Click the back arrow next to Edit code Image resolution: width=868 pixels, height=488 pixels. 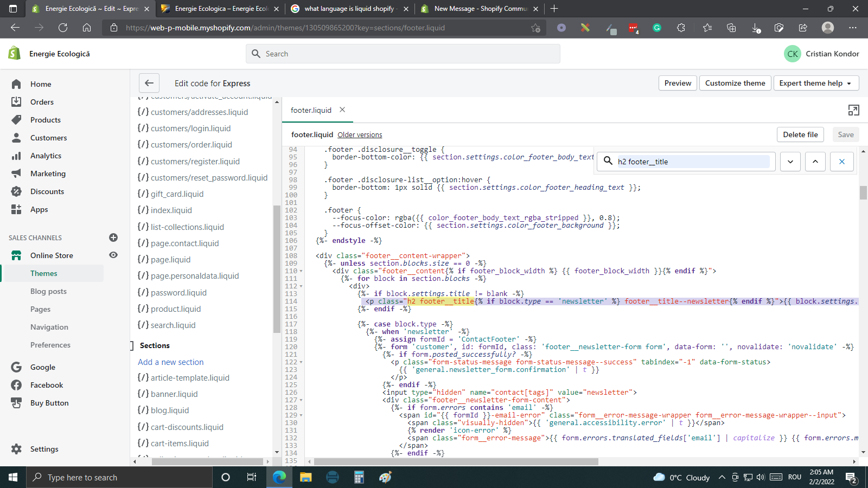149,83
